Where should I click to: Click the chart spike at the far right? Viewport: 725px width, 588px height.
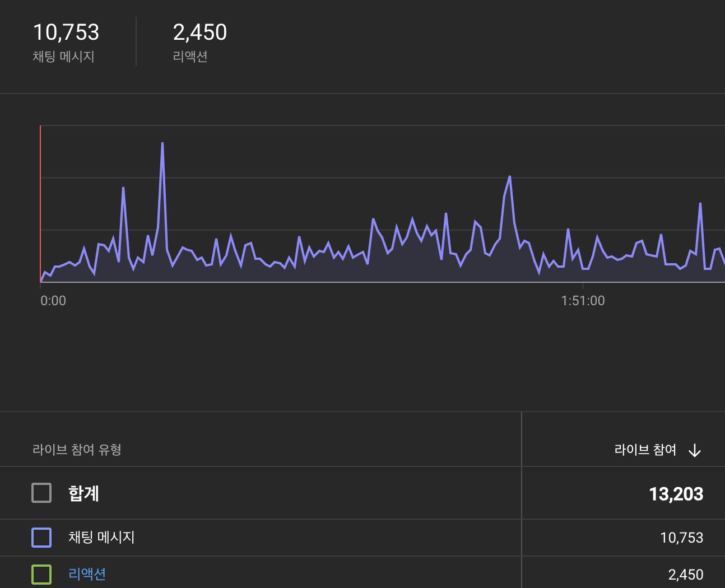700,204
